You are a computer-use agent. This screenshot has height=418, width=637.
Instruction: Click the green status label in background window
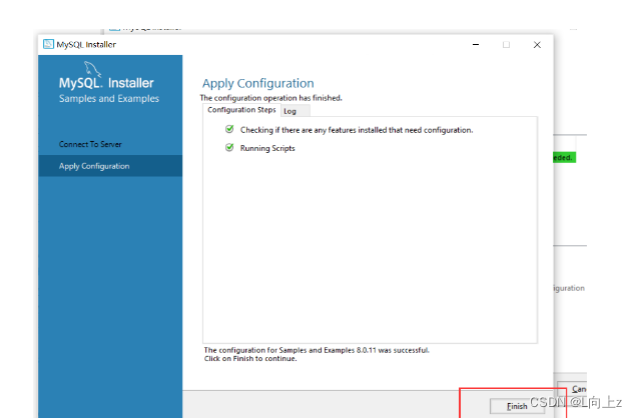pyautogui.click(x=565, y=157)
